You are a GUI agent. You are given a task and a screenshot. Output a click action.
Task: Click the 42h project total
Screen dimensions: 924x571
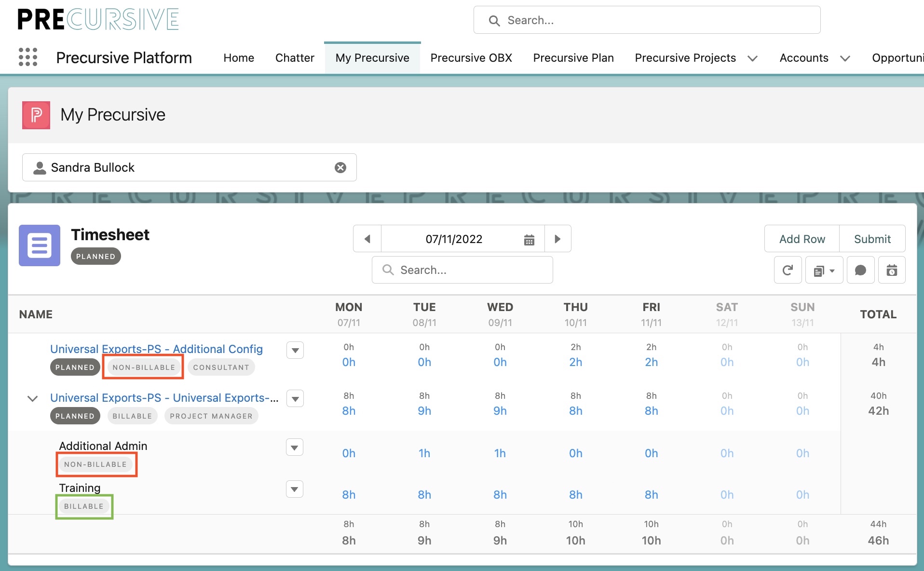pyautogui.click(x=878, y=411)
